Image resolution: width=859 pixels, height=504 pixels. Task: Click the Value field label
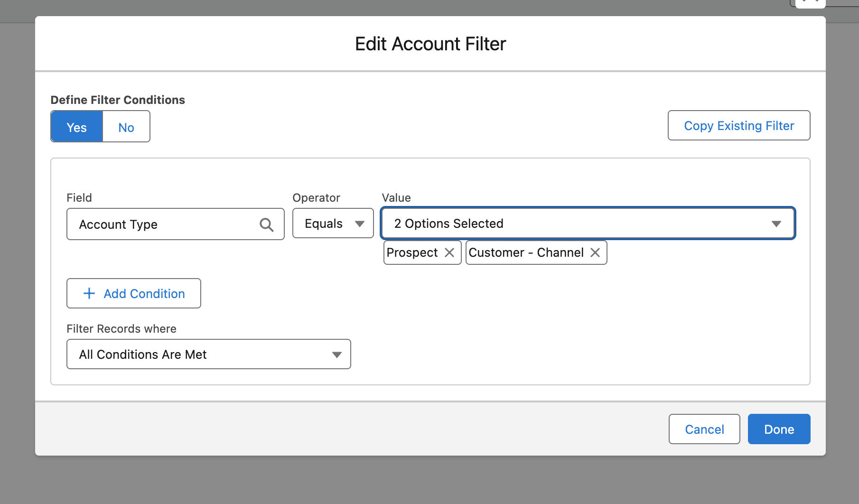tap(396, 198)
